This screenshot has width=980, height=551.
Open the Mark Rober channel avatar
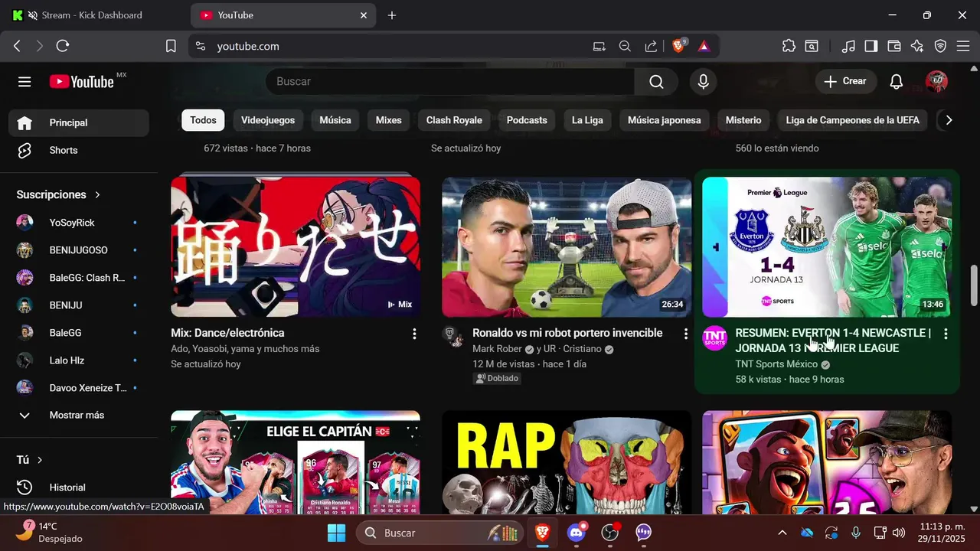[x=453, y=337]
